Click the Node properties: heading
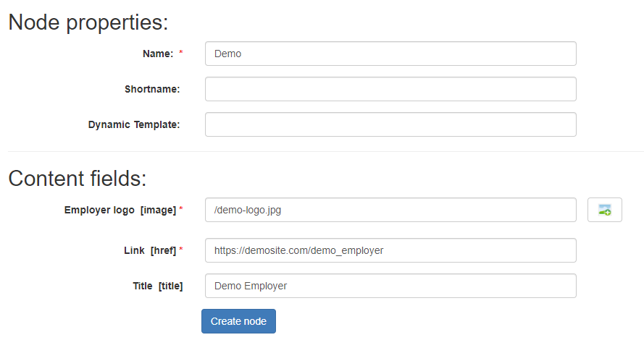The width and height of the screenshot is (644, 340). [88, 22]
